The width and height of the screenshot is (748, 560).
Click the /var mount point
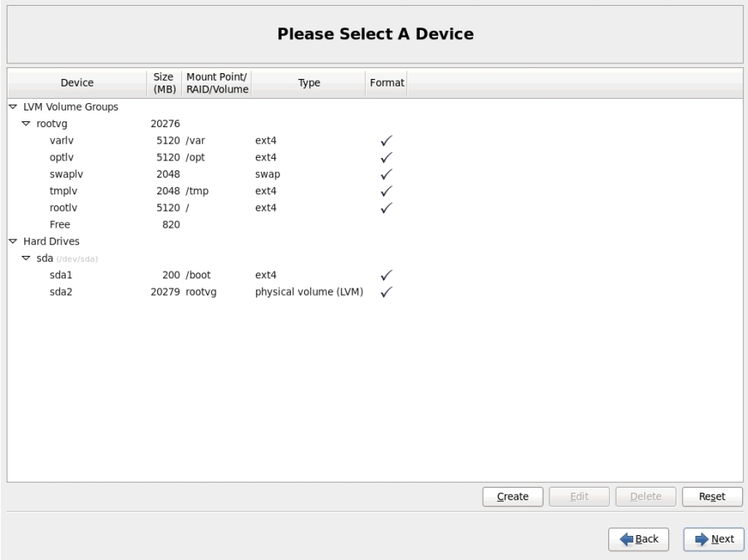point(195,140)
